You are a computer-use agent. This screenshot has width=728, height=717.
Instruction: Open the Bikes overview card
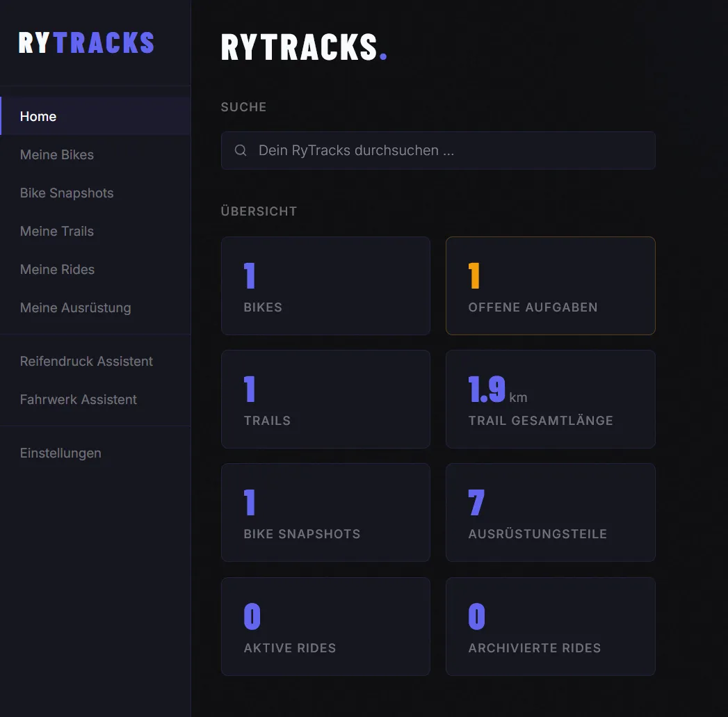pyautogui.click(x=325, y=285)
